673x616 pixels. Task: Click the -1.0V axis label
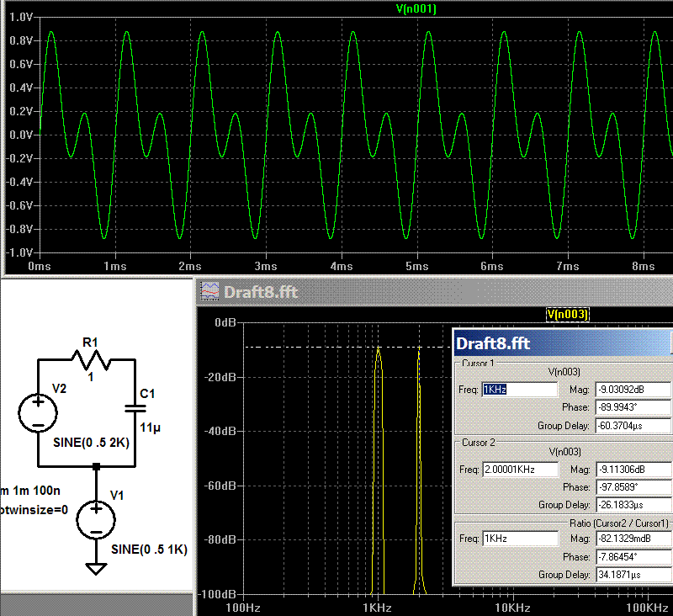click(x=19, y=252)
